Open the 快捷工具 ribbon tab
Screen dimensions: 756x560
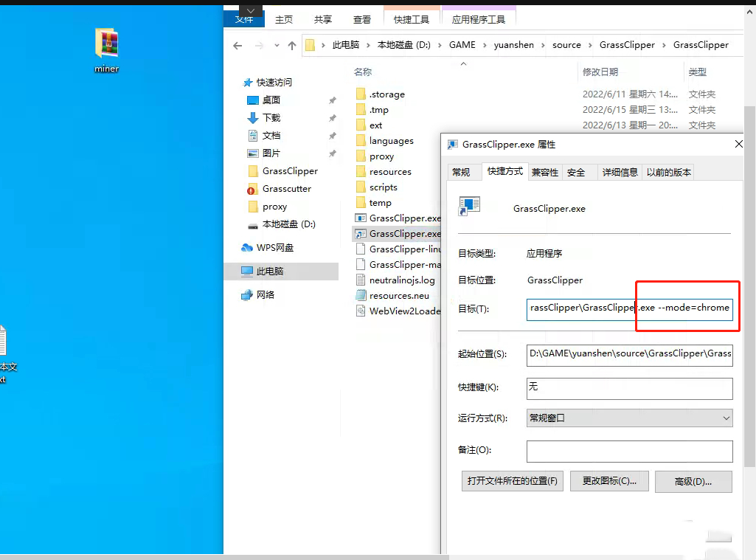[412, 19]
